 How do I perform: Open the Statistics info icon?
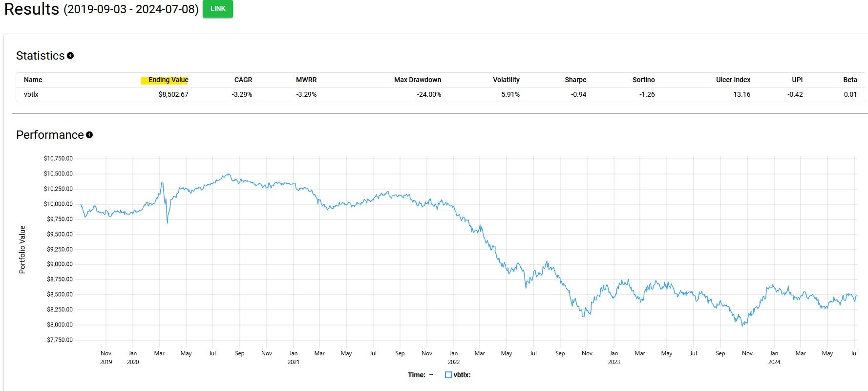pos(70,56)
